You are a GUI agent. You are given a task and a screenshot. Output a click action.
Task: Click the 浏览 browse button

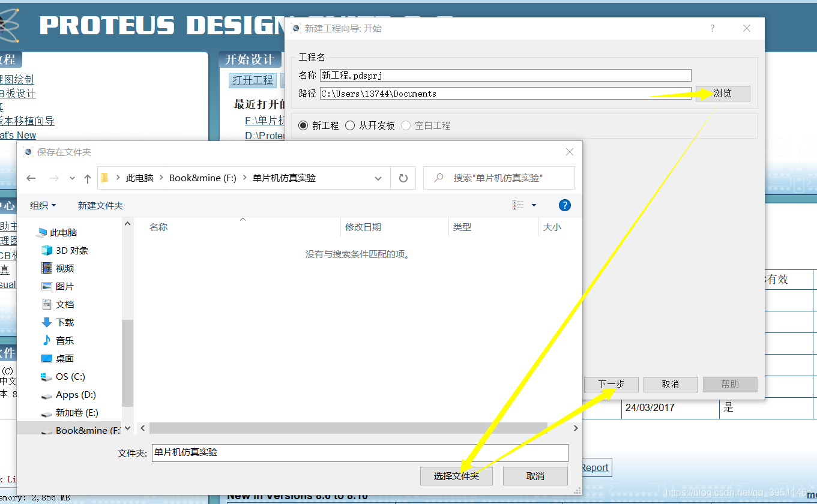click(x=723, y=94)
